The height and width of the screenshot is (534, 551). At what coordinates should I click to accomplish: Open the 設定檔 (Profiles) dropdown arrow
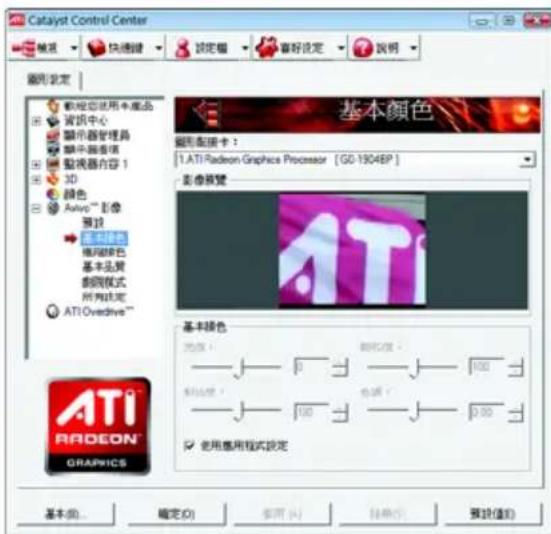click(245, 48)
